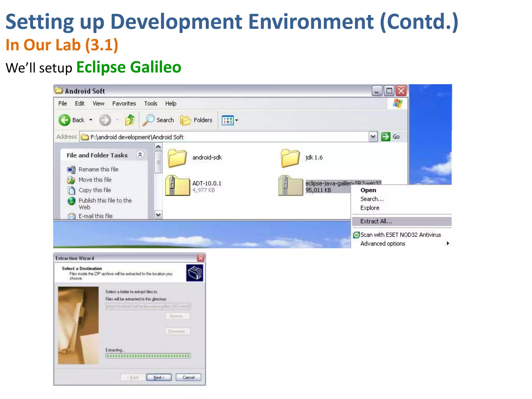The height and width of the screenshot is (399, 532).
Task: Click the address bar folder icon
Action: (85, 137)
